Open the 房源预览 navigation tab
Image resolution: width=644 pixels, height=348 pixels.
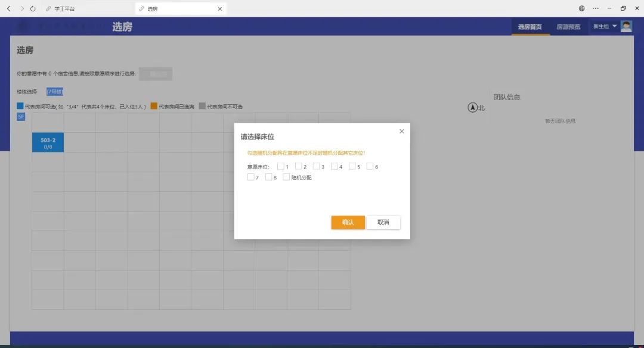click(x=568, y=27)
